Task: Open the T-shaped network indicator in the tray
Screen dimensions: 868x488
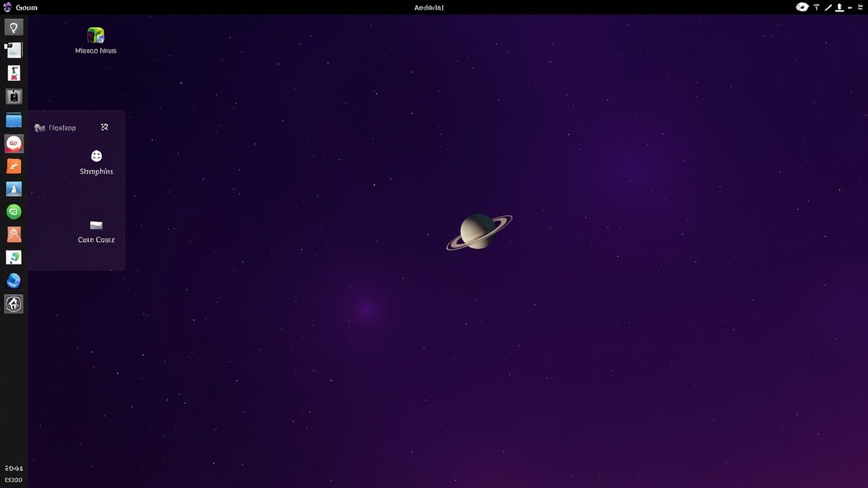Action: click(x=816, y=7)
